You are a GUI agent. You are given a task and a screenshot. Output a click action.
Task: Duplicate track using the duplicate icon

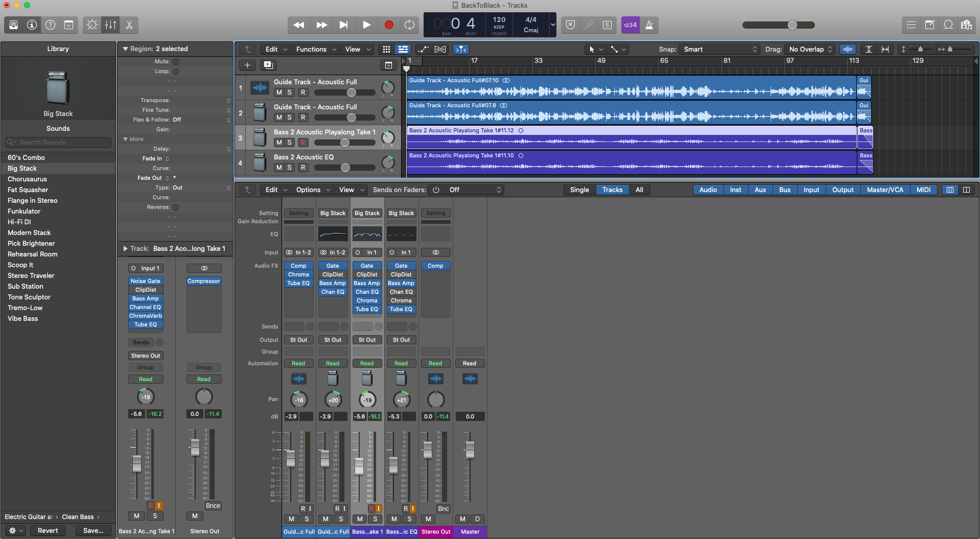point(268,65)
